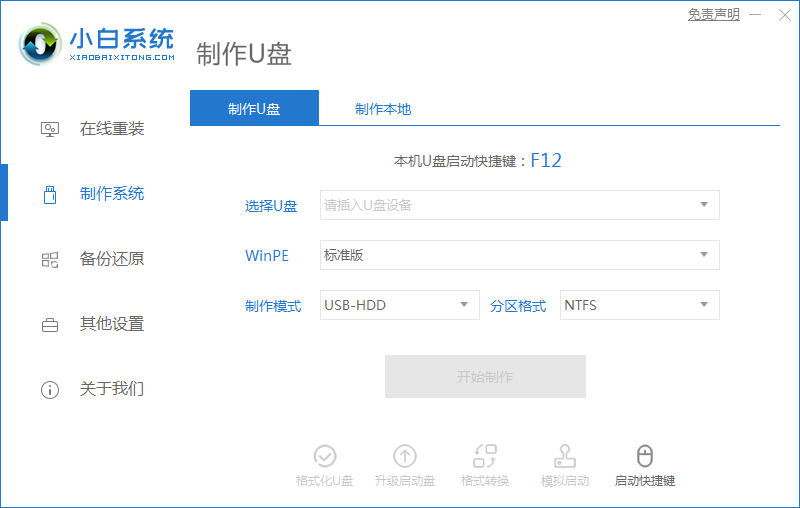Click the 格式化U盘 label

coord(324,480)
